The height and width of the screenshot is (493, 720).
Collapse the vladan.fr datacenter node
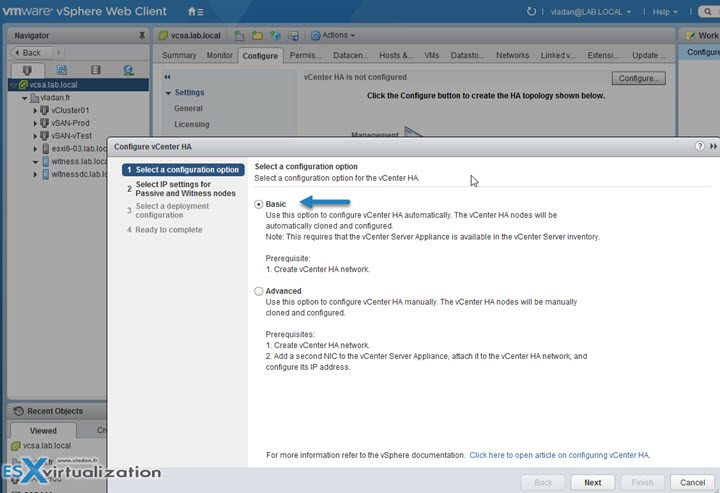coord(24,98)
